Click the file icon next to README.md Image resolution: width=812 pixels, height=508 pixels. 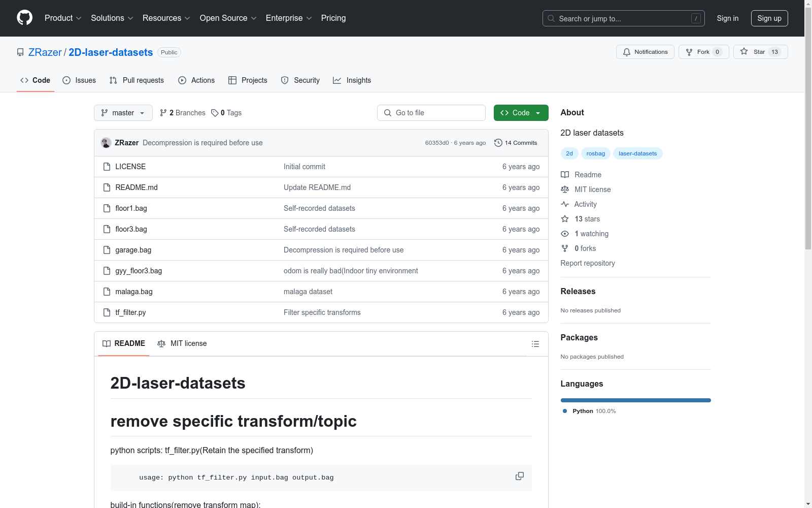pyautogui.click(x=107, y=187)
